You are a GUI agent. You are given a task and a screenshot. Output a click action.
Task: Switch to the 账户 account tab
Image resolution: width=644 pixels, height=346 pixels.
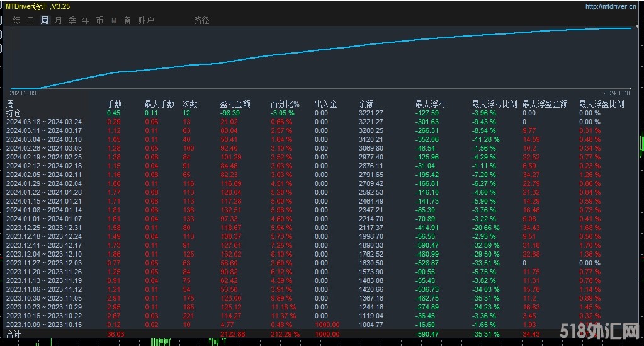(x=146, y=20)
